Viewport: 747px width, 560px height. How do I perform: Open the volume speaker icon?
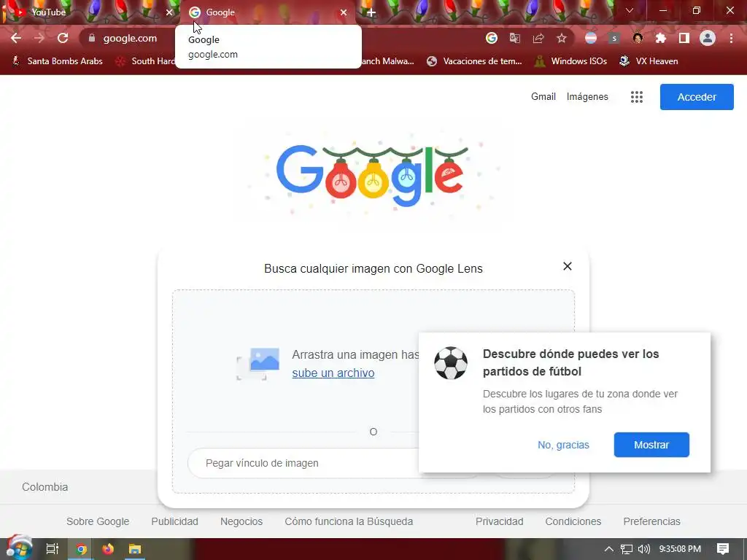point(643,549)
